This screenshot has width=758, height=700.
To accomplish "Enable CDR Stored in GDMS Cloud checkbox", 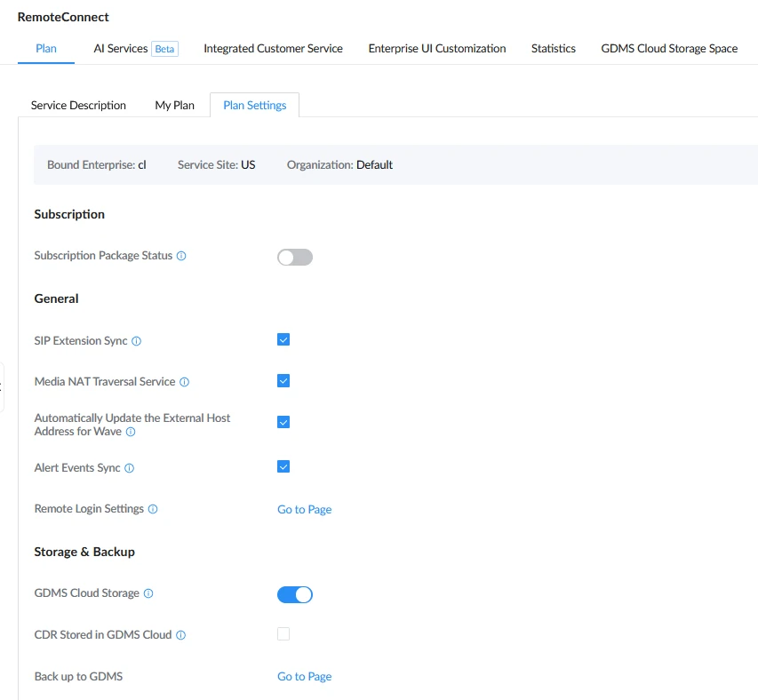I will 283,633.
